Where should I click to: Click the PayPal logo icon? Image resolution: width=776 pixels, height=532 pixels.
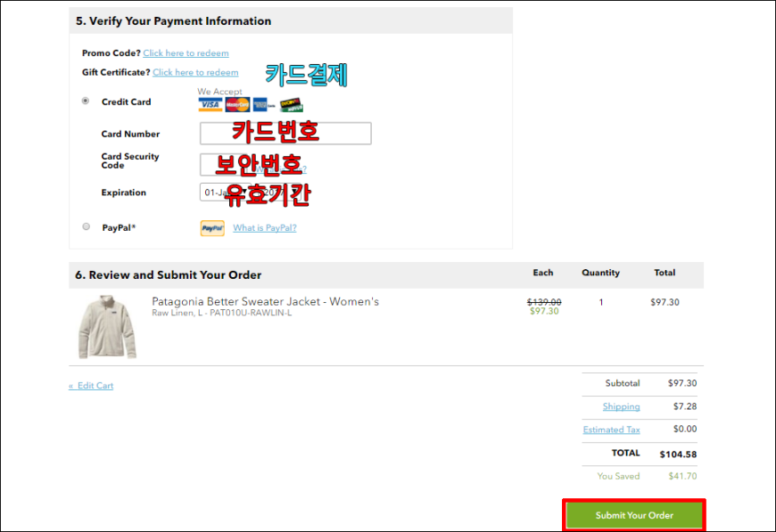[x=212, y=228]
